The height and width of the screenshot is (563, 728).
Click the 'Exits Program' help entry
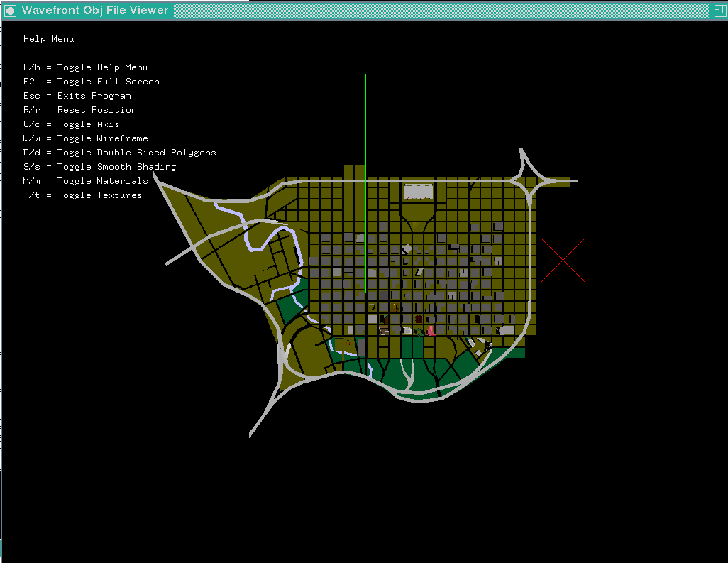[x=77, y=96]
